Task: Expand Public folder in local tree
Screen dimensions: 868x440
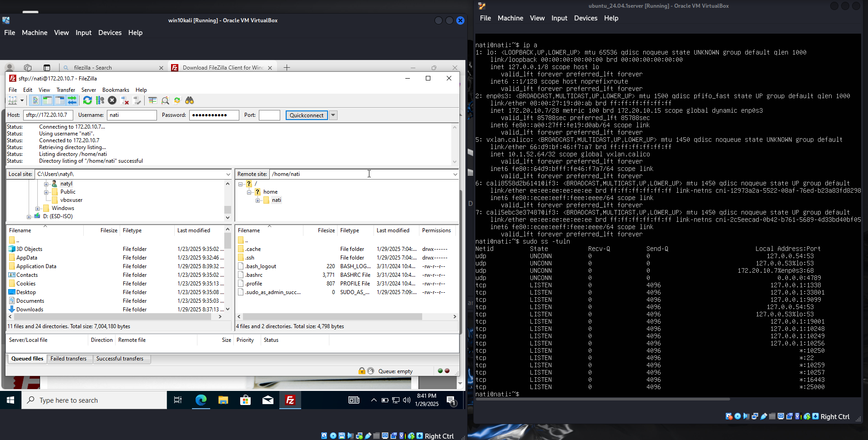Action: [x=46, y=192]
